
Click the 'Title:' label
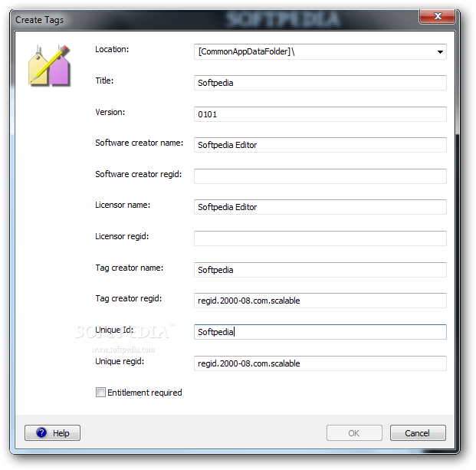104,81
